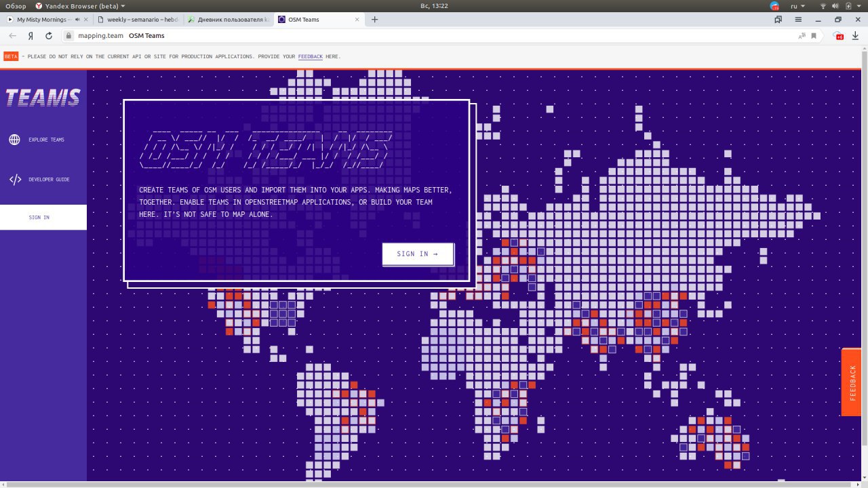Viewport: 868px width, 488px height.
Task: Click the BETA badge label
Action: (x=11, y=56)
